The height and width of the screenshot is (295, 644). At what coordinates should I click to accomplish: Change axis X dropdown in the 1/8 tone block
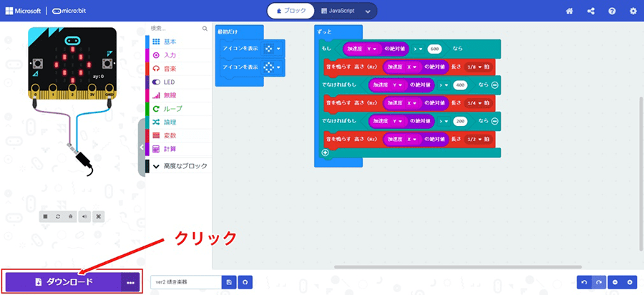point(412,67)
